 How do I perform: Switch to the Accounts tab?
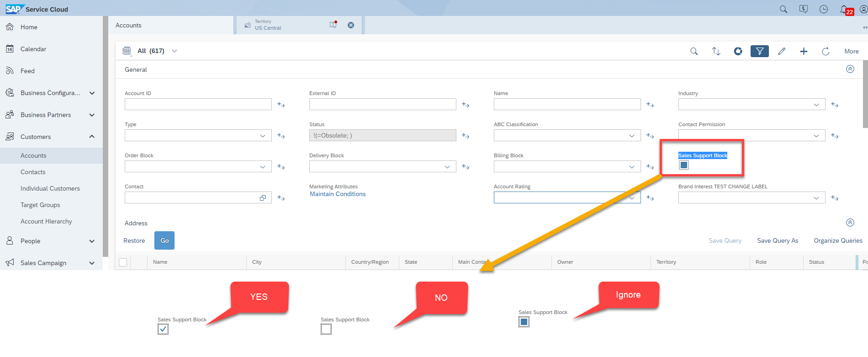[x=171, y=25]
